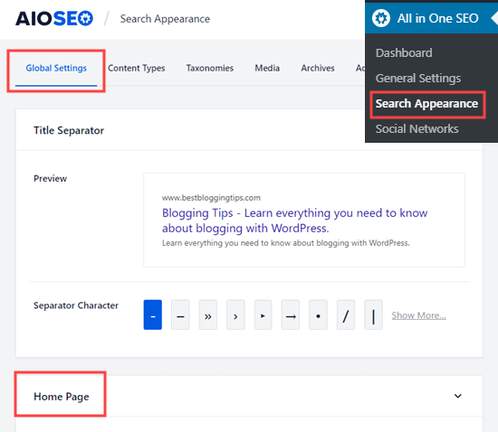The width and height of the screenshot is (498, 432).
Task: Collapse the Home Page section chevron
Action: click(x=458, y=396)
